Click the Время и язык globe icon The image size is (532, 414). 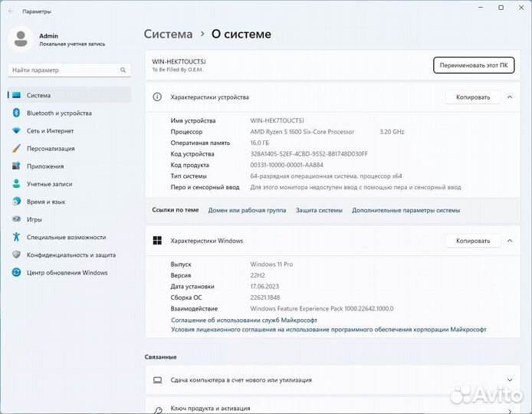click(x=16, y=201)
